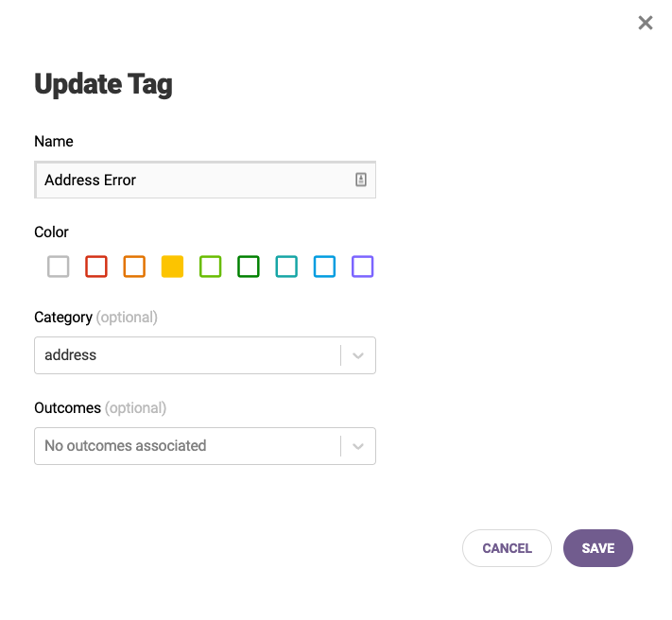The image size is (672, 620).
Task: Expand the Category dropdown arrow
Action: click(358, 355)
